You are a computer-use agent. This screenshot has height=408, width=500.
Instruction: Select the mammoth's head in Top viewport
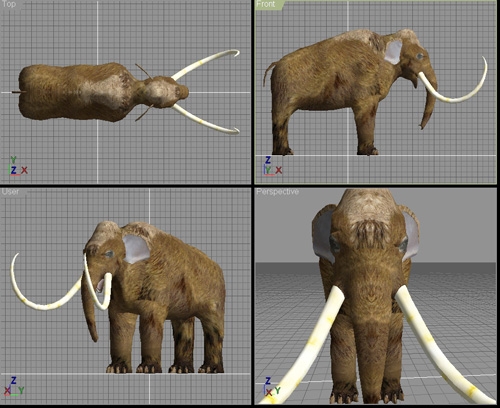165,92
